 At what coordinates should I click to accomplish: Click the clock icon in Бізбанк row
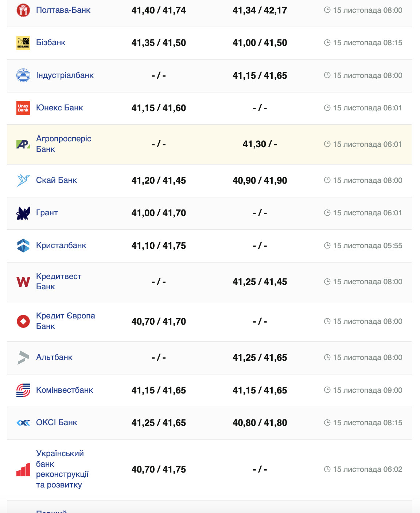point(327,43)
